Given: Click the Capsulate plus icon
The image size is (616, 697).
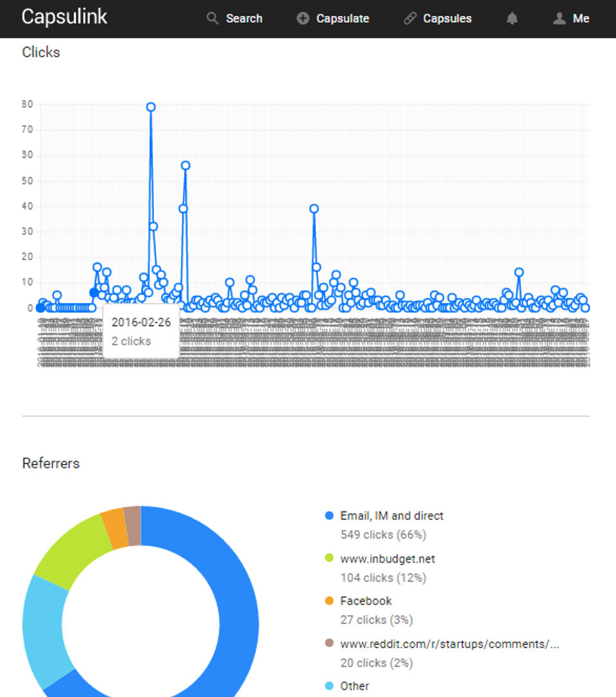Looking at the screenshot, I should coord(303,18).
